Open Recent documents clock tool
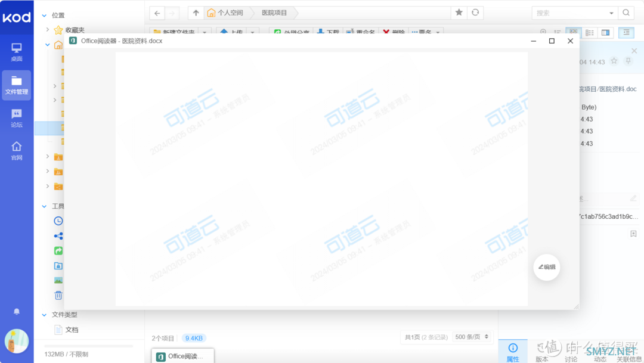The width and height of the screenshot is (644, 363). click(x=58, y=221)
